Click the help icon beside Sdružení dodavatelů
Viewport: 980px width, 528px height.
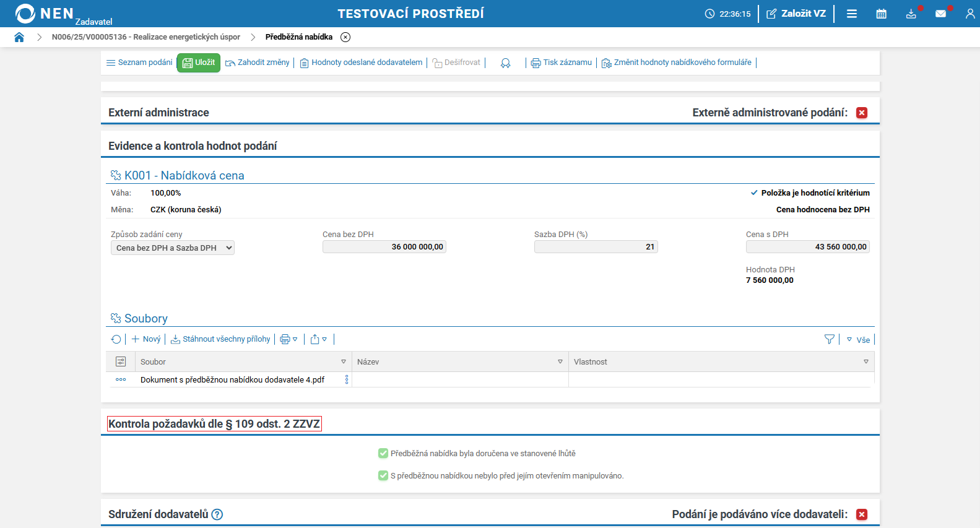pos(217,514)
